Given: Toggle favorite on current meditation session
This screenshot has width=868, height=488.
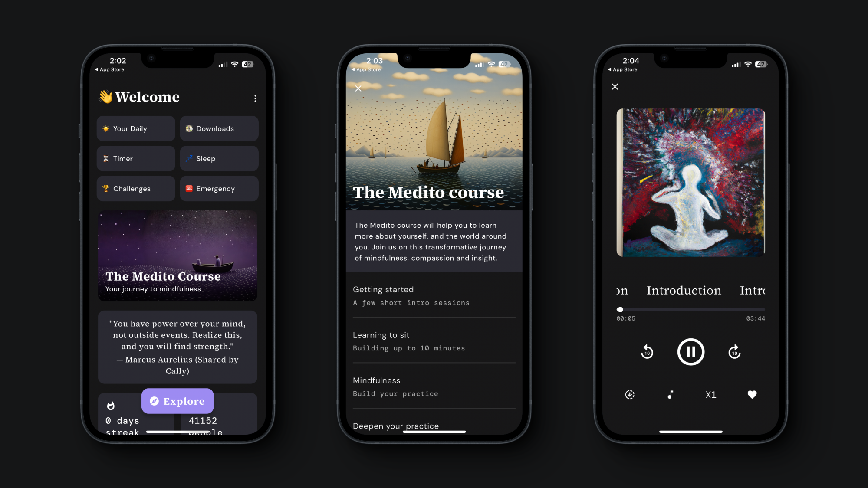Looking at the screenshot, I should [x=753, y=394].
